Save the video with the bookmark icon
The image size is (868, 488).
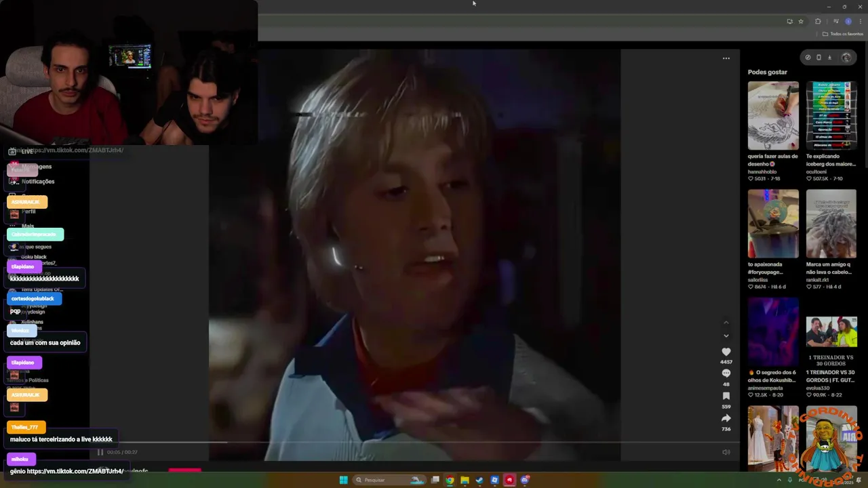[x=726, y=396]
